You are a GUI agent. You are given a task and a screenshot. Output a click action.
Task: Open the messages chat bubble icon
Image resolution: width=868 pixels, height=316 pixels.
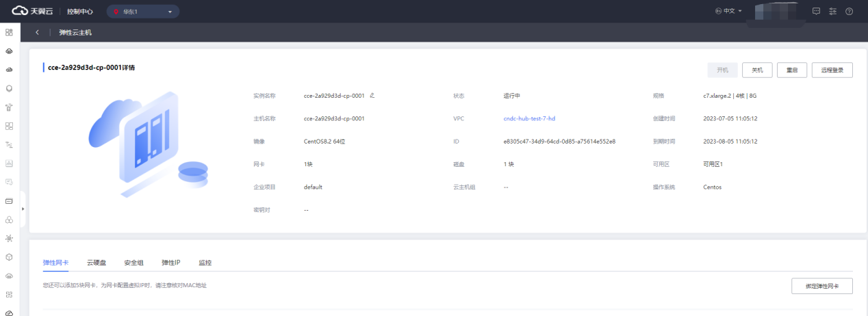pos(816,11)
